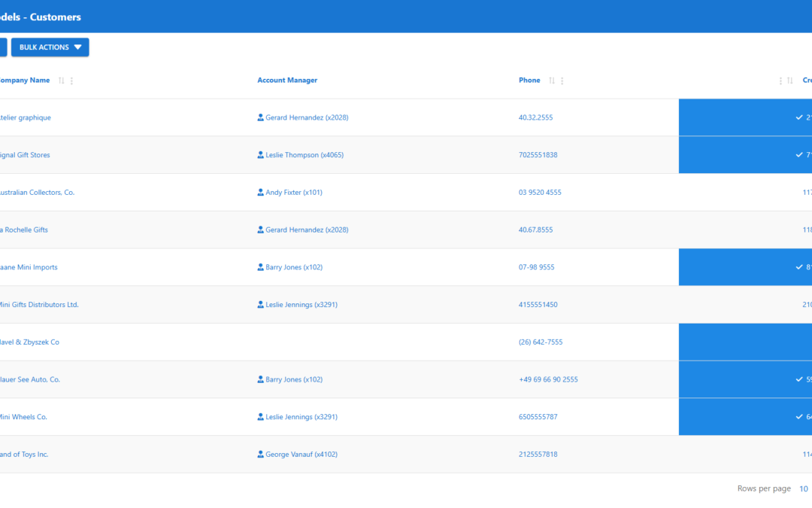812x508 pixels.
Task: Click phone number 7025551838
Action: coord(538,155)
